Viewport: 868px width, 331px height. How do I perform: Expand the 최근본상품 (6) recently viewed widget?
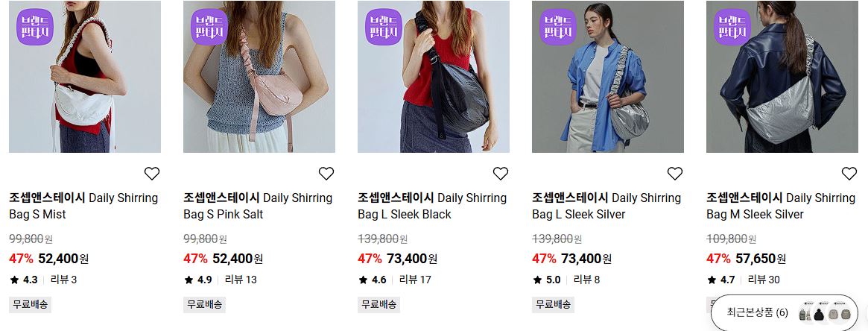pos(784,312)
